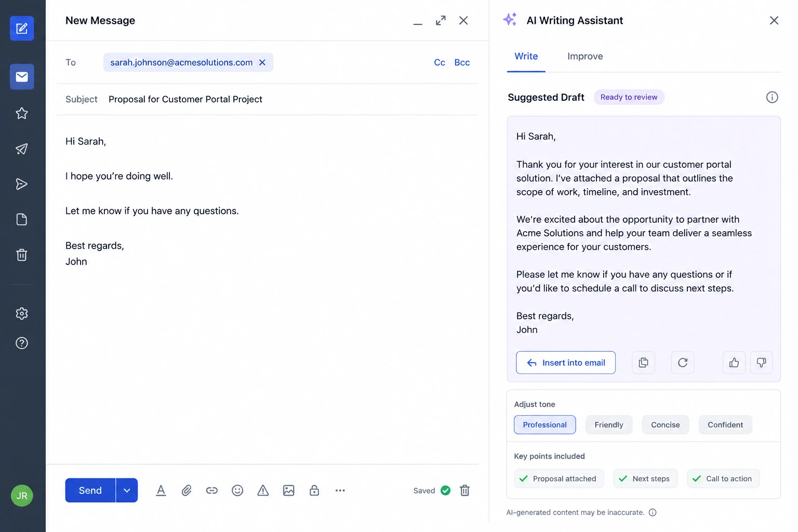
Task: Open the Settings gear icon
Action: [x=22, y=313]
